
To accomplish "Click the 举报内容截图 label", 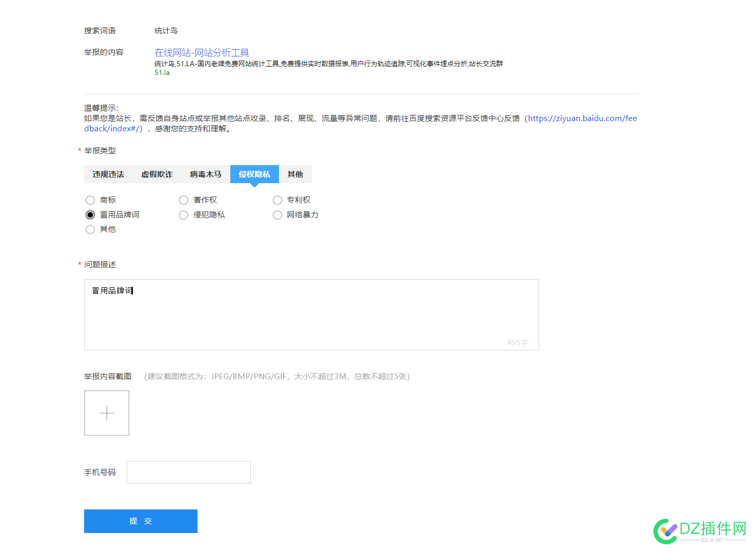I will 108,377.
